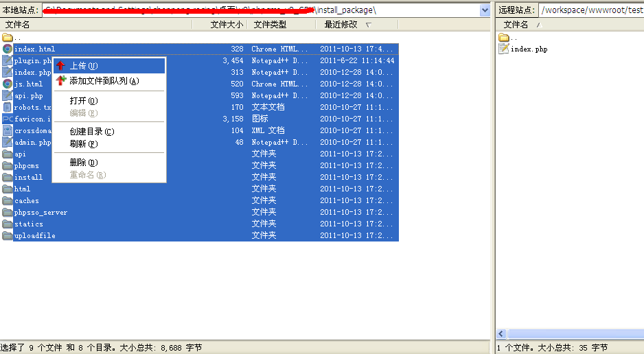The width and height of the screenshot is (644, 354).
Task: Click the phpsso_server folder icon
Action: tap(8, 213)
